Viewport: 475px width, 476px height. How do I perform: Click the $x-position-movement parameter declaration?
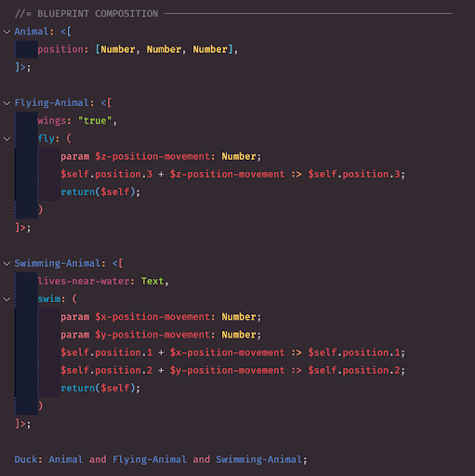(x=152, y=317)
